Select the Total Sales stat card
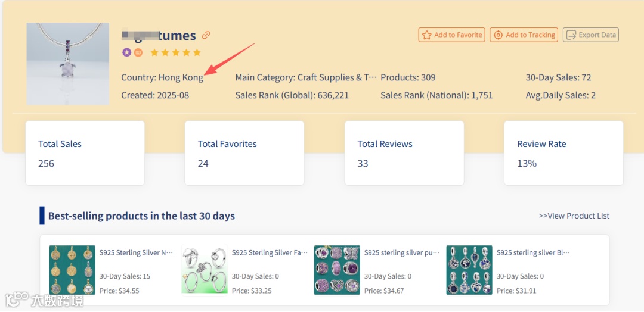 point(85,153)
